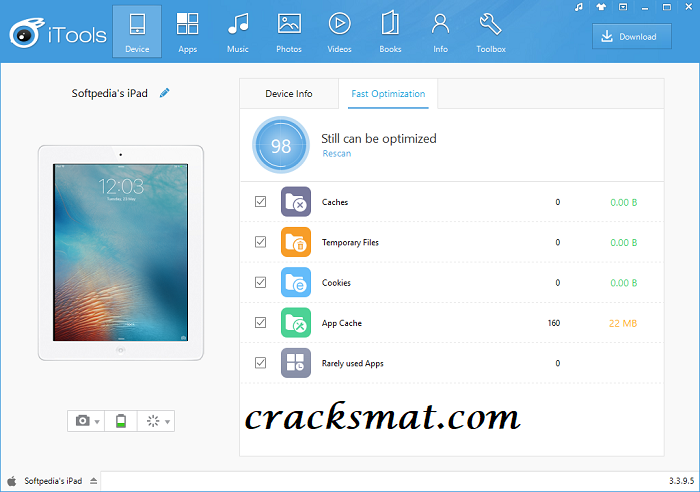
Task: Minimize the iTools window
Action: pyautogui.click(x=645, y=7)
